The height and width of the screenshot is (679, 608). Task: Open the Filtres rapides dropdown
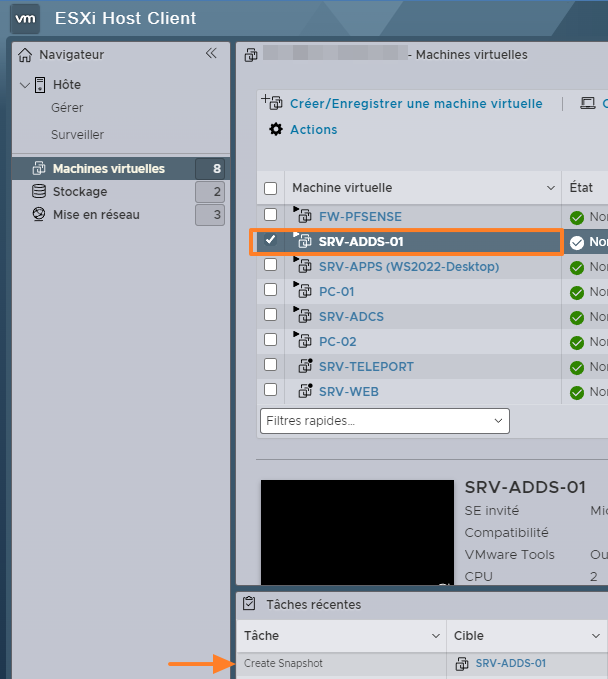point(385,421)
